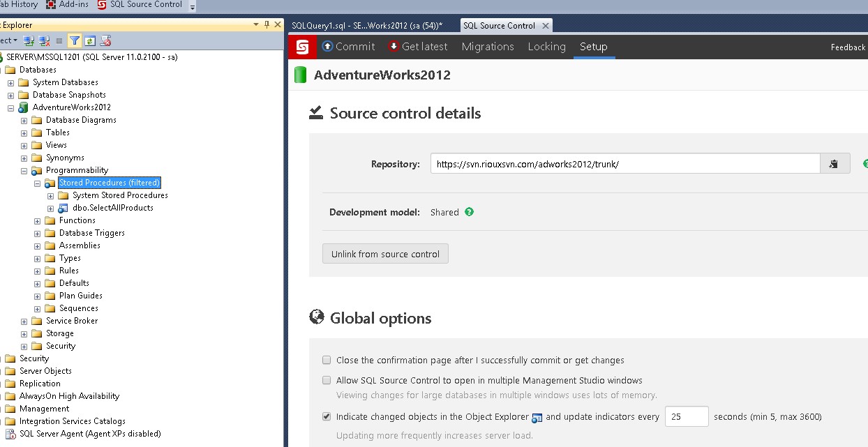This screenshot has height=447, width=868.
Task: Click the Feedback link
Action: [x=848, y=47]
